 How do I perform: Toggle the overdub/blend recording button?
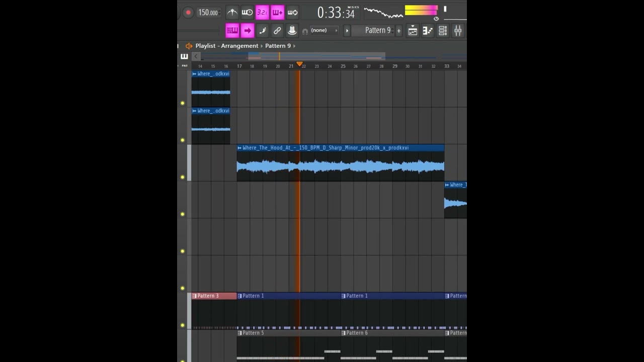tap(277, 13)
